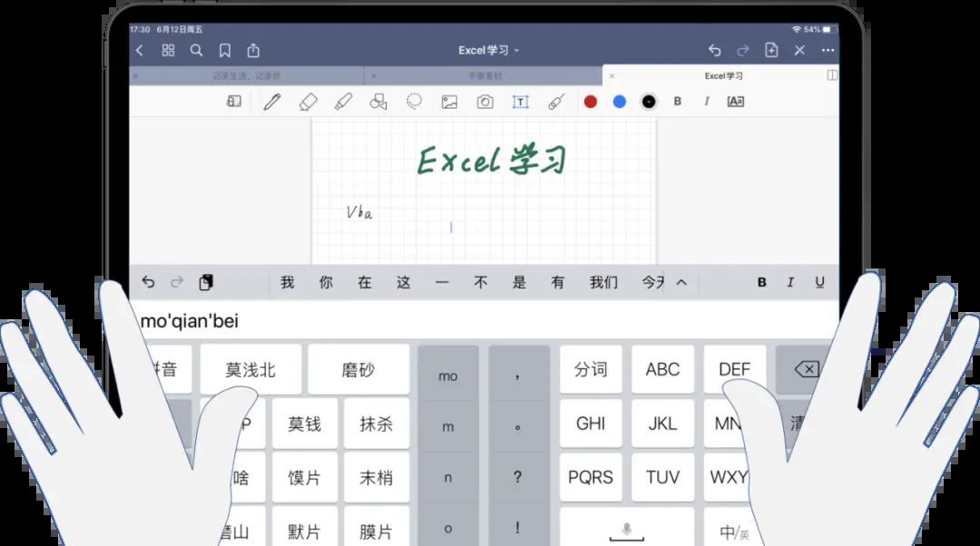Switch to the 记录生活 tab

click(x=246, y=76)
